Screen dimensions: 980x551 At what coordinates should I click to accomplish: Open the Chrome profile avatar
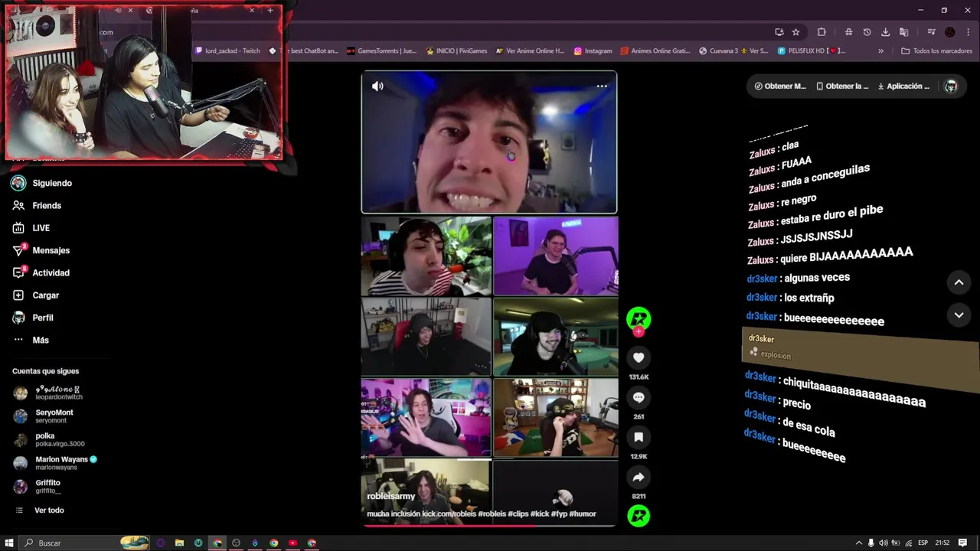tap(950, 32)
